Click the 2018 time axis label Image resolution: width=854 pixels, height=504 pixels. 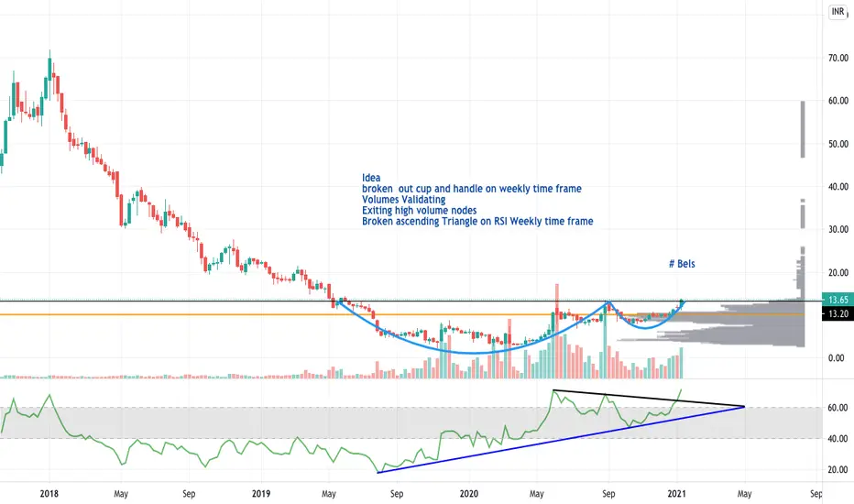click(49, 494)
